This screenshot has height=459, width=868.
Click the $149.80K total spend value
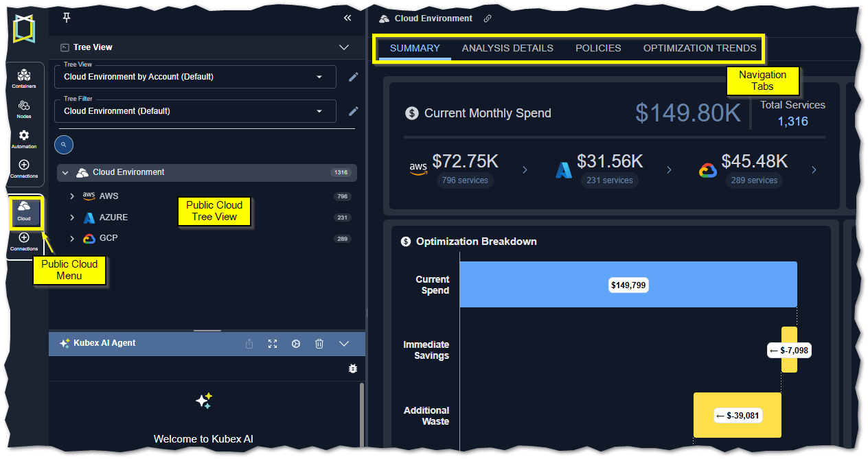tap(688, 113)
